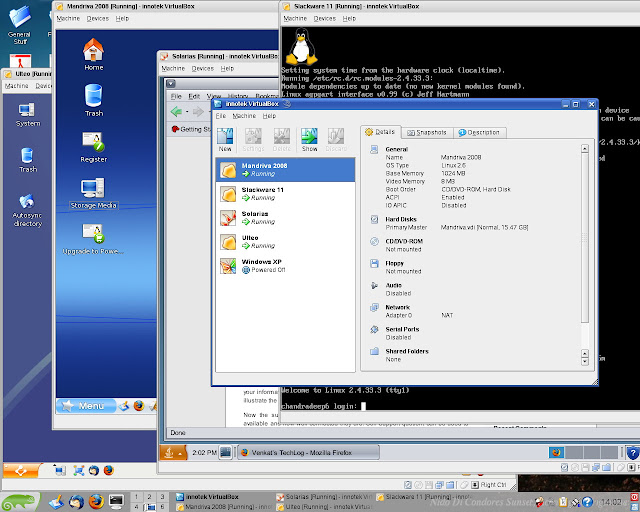Click Solaris Java launch button in guest panel
The width and height of the screenshot is (640, 512).
coord(173,452)
